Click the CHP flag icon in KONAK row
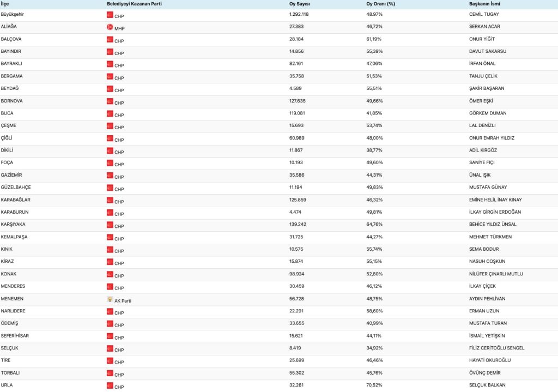The width and height of the screenshot is (558, 392). [110, 275]
